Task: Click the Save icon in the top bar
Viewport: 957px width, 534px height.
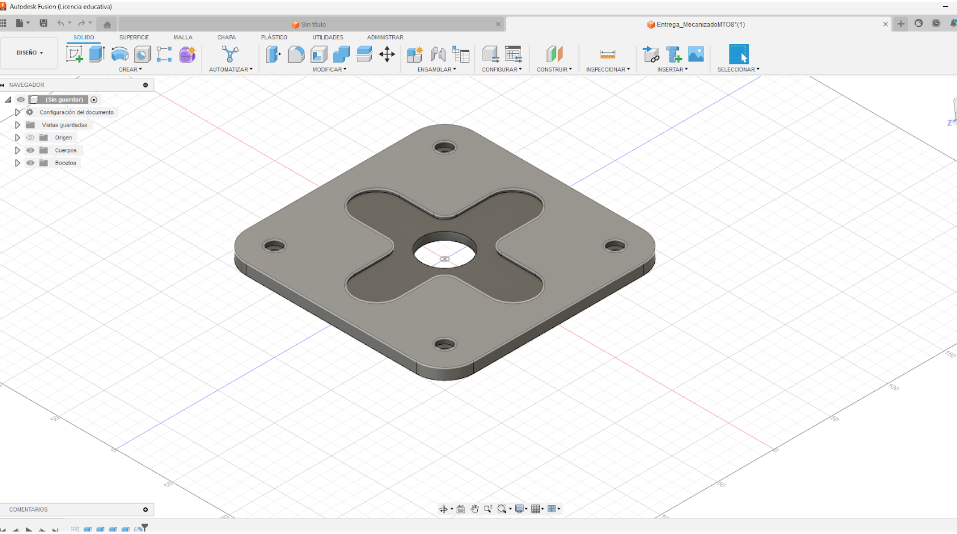Action: 43,23
